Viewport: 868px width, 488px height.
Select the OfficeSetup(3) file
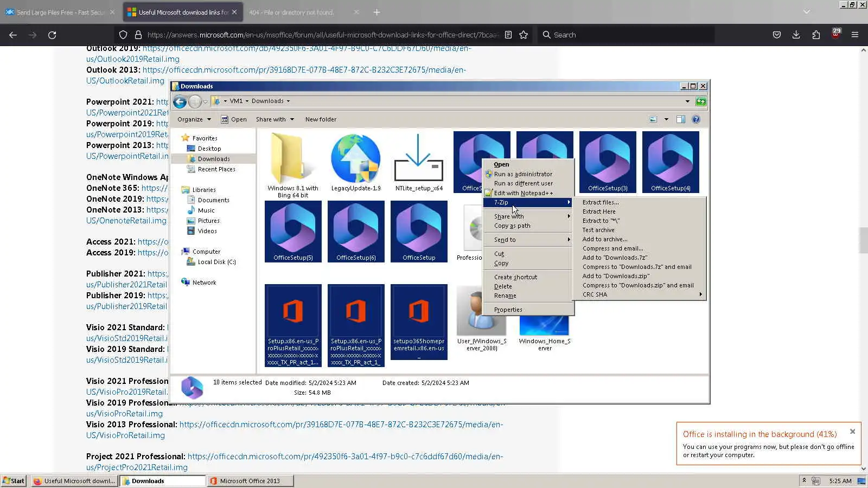(x=608, y=162)
